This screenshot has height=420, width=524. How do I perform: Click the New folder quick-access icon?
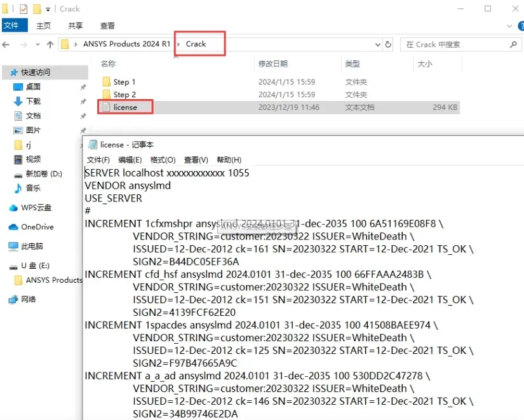point(37,9)
